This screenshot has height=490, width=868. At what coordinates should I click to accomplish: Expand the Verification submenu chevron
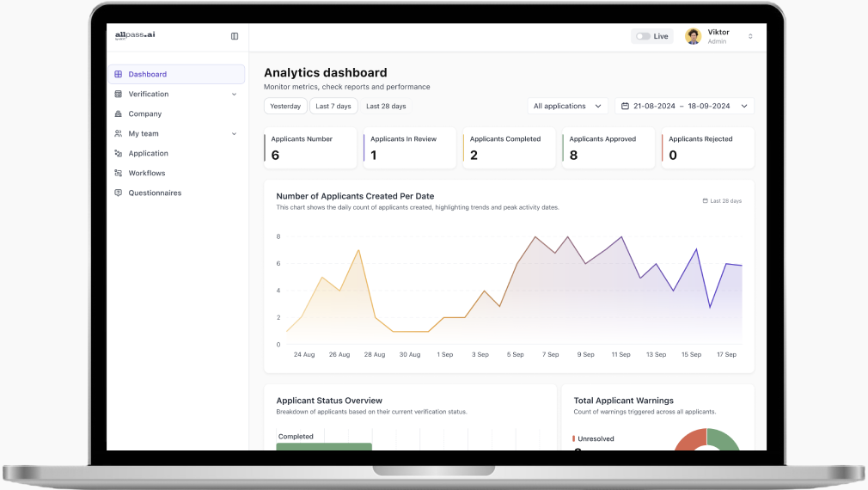(x=234, y=95)
